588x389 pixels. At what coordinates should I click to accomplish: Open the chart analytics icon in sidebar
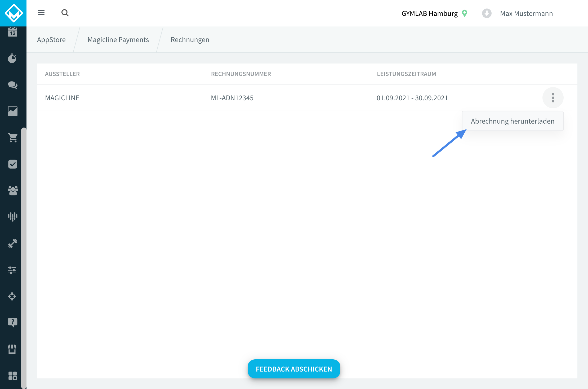coord(12,111)
